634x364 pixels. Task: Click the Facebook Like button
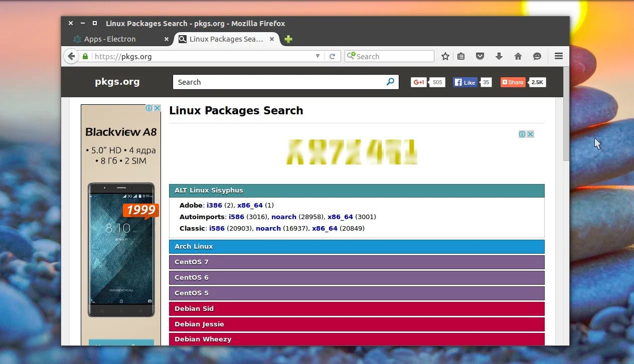click(465, 82)
